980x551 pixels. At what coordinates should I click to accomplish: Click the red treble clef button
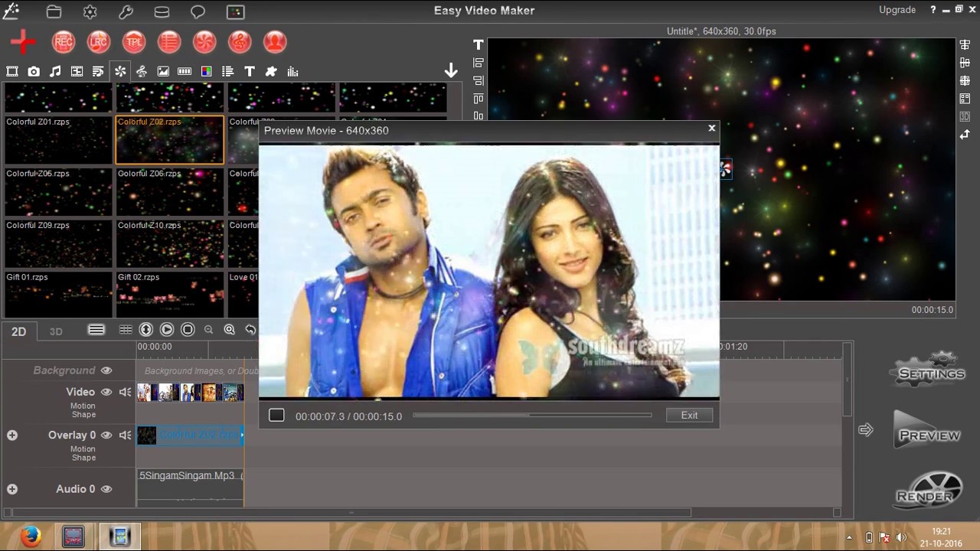coord(240,42)
